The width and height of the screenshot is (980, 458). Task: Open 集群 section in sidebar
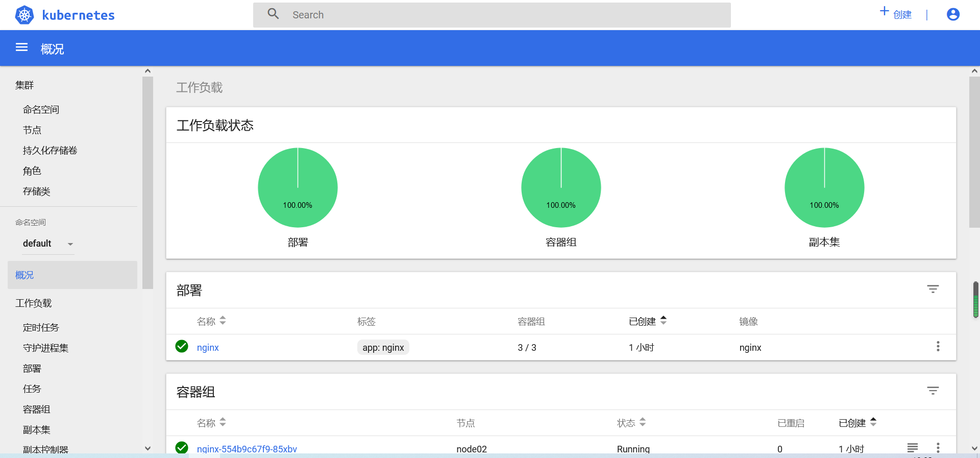(24, 85)
